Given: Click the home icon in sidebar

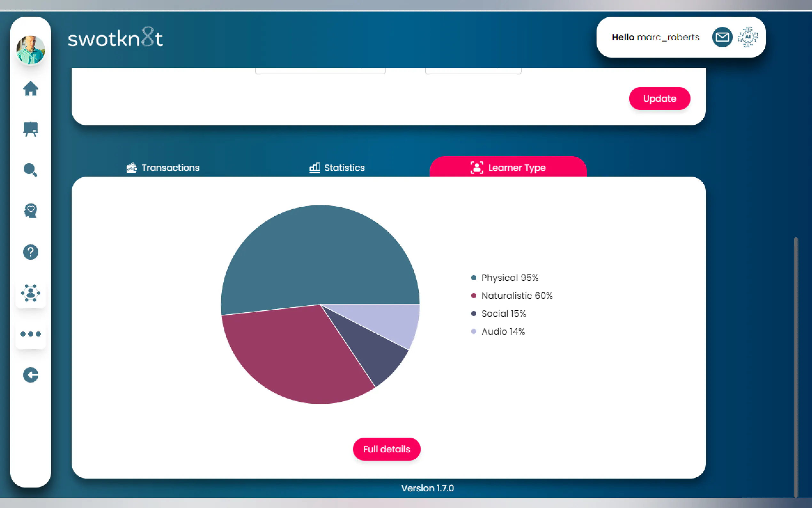Looking at the screenshot, I should pyautogui.click(x=31, y=89).
